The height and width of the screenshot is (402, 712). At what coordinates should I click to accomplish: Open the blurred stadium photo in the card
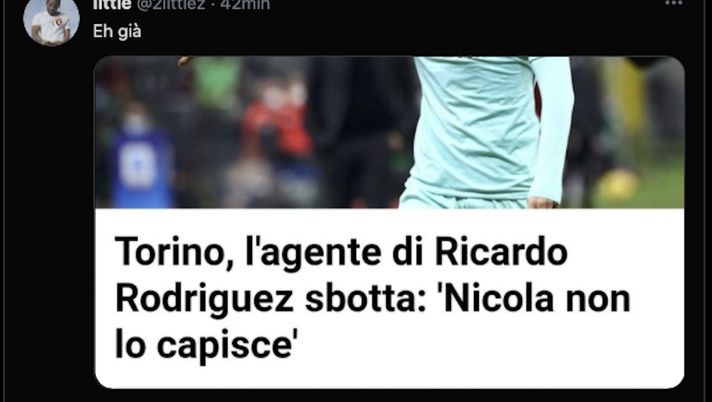coord(389,132)
